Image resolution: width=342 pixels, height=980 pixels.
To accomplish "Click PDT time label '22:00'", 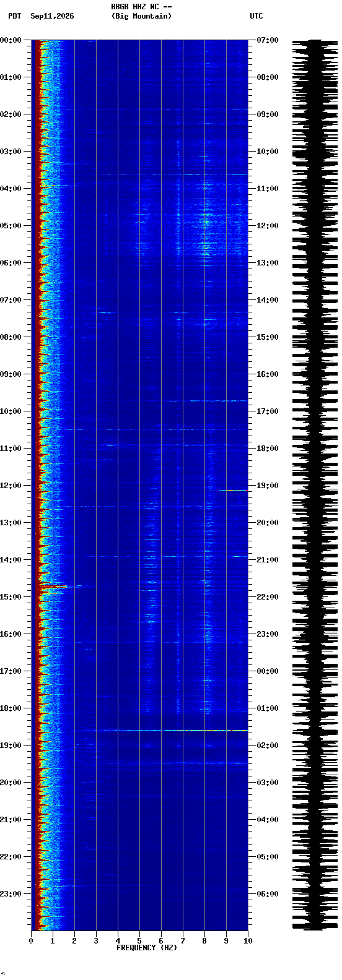I will pyautogui.click(x=11, y=857).
